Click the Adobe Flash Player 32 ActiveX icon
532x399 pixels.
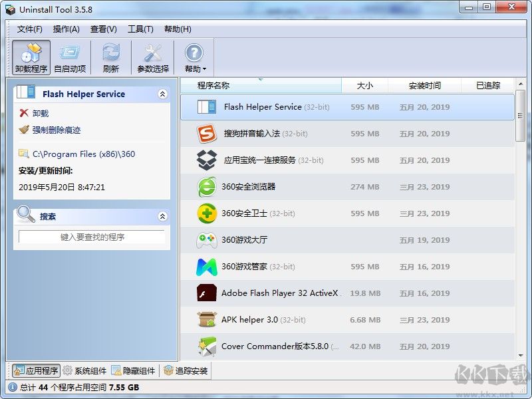click(205, 293)
